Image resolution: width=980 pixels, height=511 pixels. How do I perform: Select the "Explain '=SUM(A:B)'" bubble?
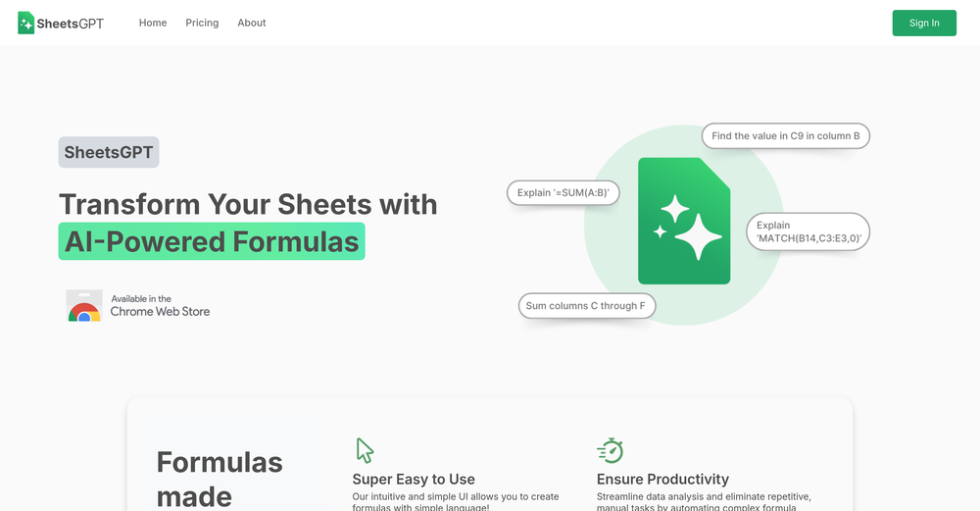563,193
